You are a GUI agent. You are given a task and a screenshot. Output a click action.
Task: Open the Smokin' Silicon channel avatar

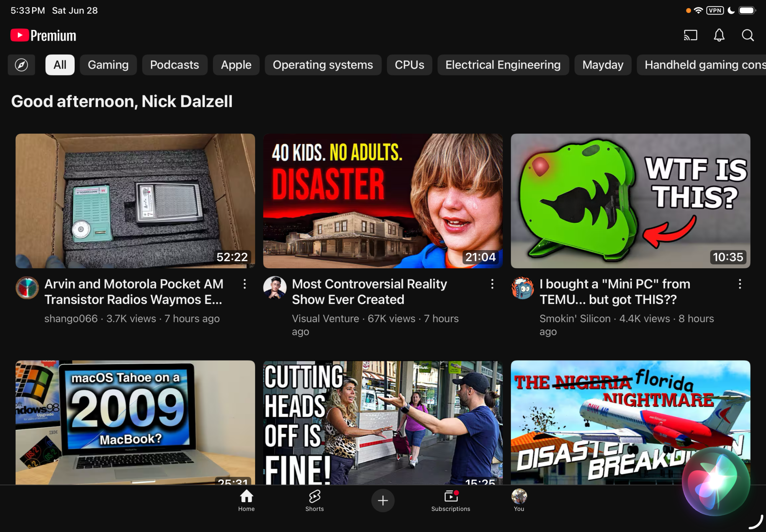(x=522, y=288)
